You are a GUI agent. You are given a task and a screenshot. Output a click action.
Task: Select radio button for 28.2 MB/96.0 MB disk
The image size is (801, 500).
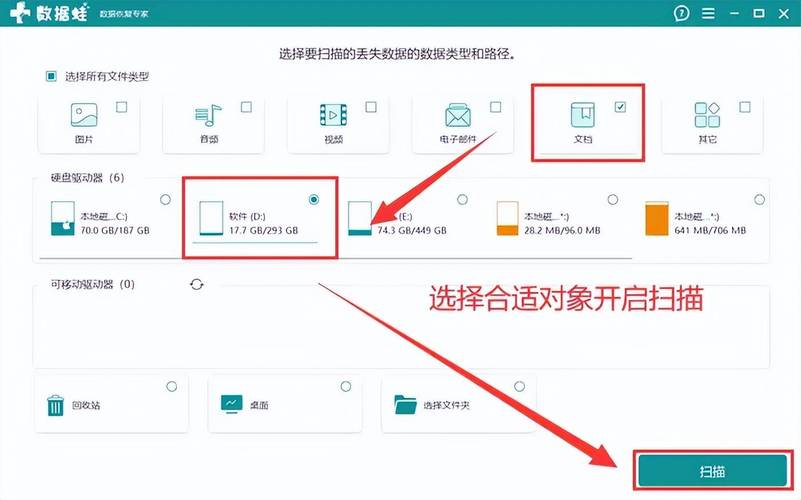pos(612,200)
